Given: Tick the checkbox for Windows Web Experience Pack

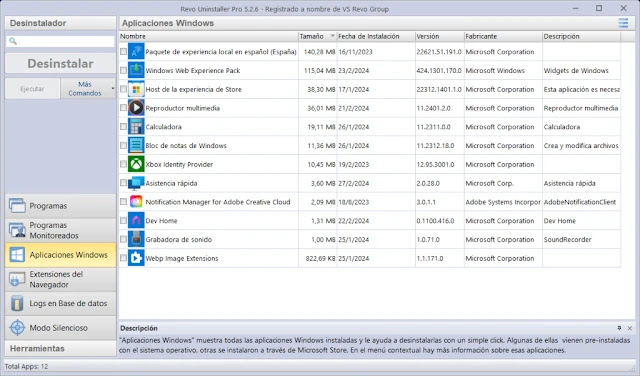Looking at the screenshot, I should [x=123, y=71].
